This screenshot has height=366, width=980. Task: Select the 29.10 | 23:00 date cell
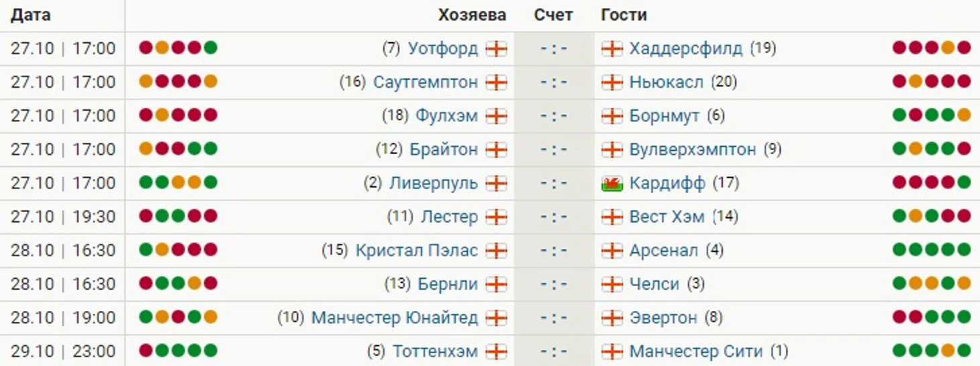point(63,351)
